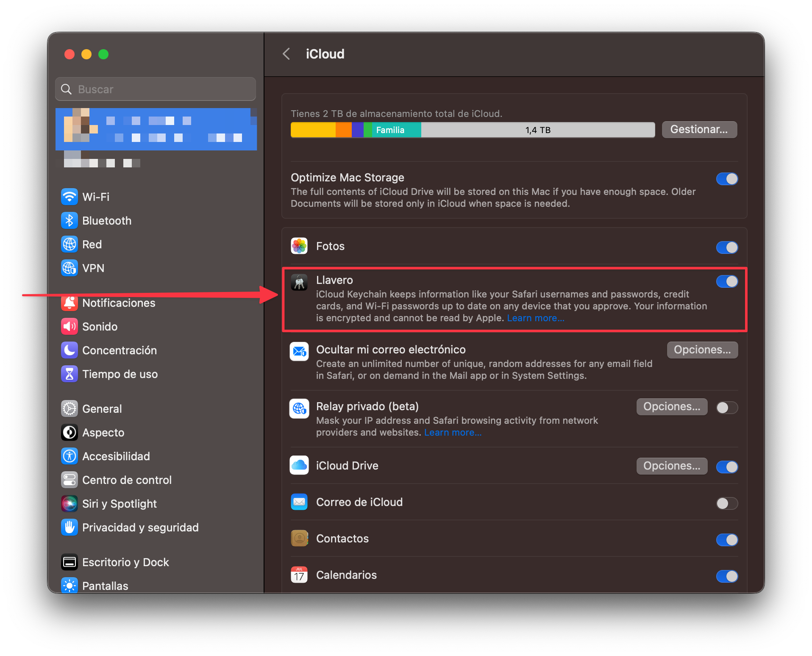Toggle the Contactos switch
This screenshot has height=656, width=812.
tap(727, 540)
